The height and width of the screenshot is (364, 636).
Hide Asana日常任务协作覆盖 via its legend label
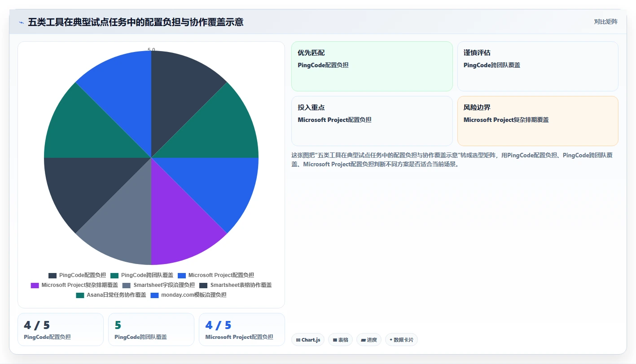pos(116,295)
